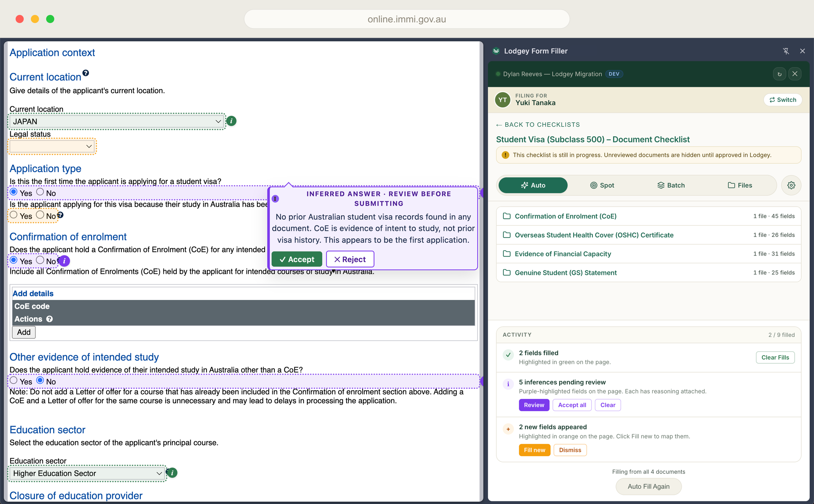Switch to the Files tab
The image size is (814, 504).
740,185
